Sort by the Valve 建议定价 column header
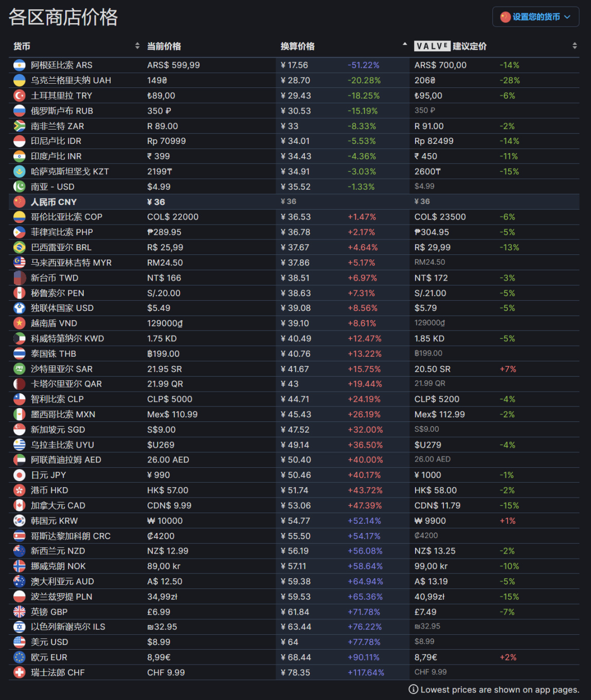The image size is (591, 700). pyautogui.click(x=494, y=46)
